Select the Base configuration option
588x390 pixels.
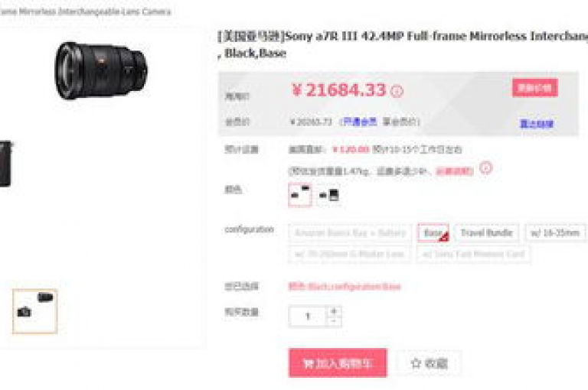(433, 233)
